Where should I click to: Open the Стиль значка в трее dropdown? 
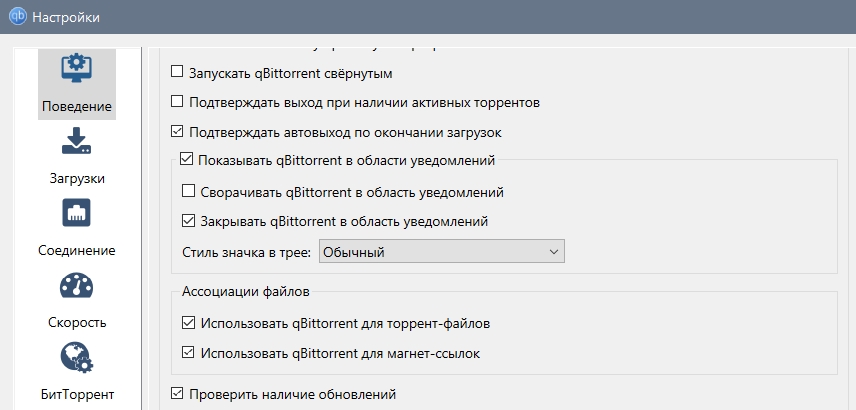[442, 252]
